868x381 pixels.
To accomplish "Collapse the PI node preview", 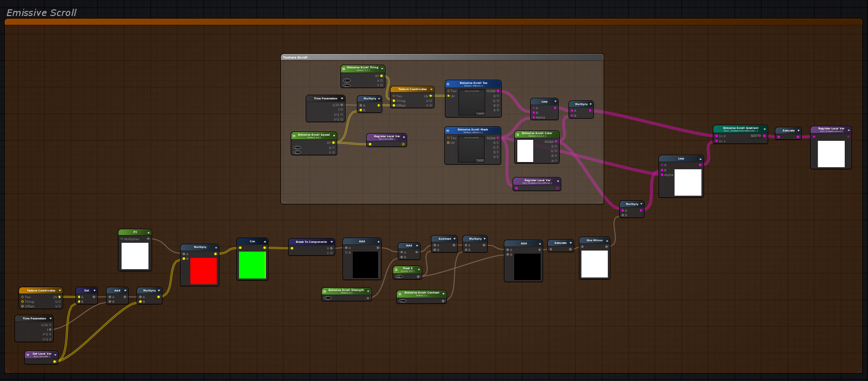I will [148, 232].
